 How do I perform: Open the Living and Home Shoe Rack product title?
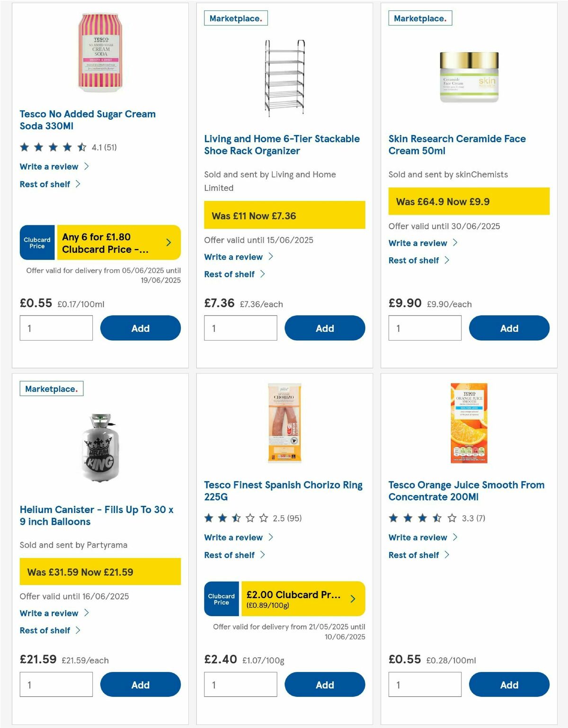(x=281, y=144)
